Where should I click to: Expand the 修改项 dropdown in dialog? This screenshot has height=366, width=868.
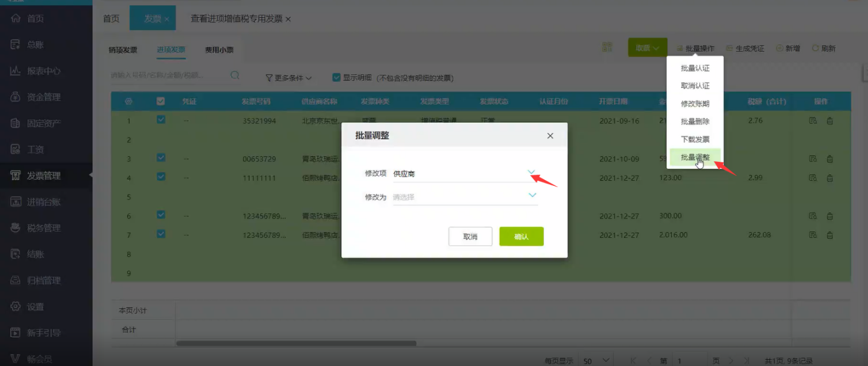tap(532, 172)
